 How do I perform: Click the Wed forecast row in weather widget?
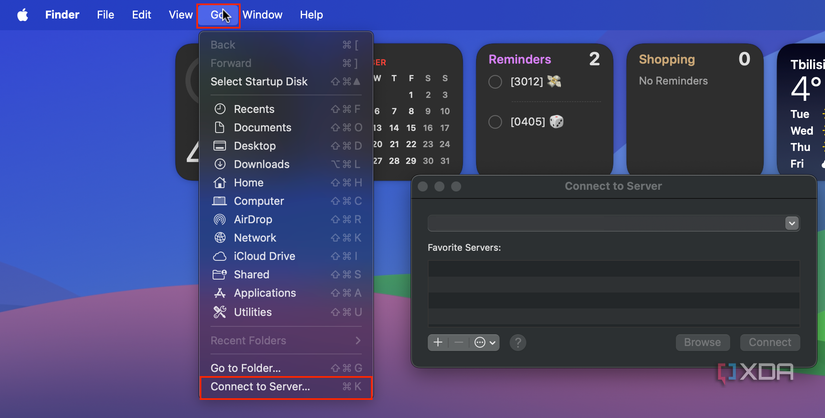[807, 131]
